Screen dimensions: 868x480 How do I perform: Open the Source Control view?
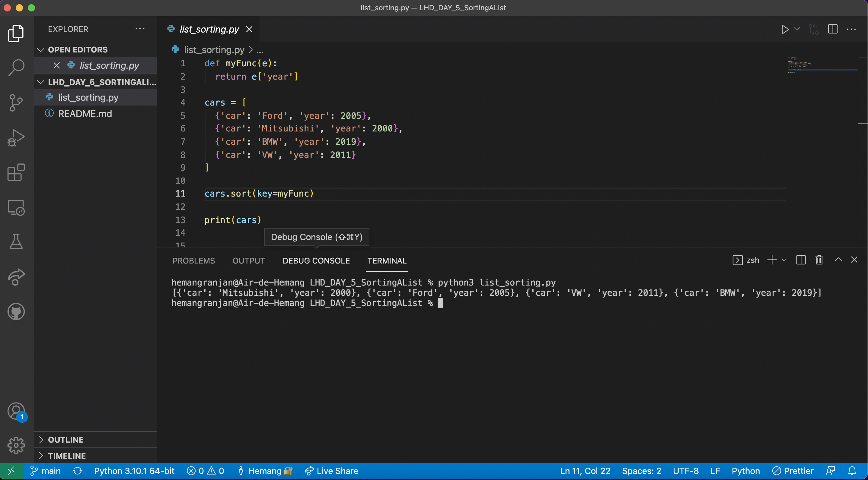pyautogui.click(x=16, y=103)
